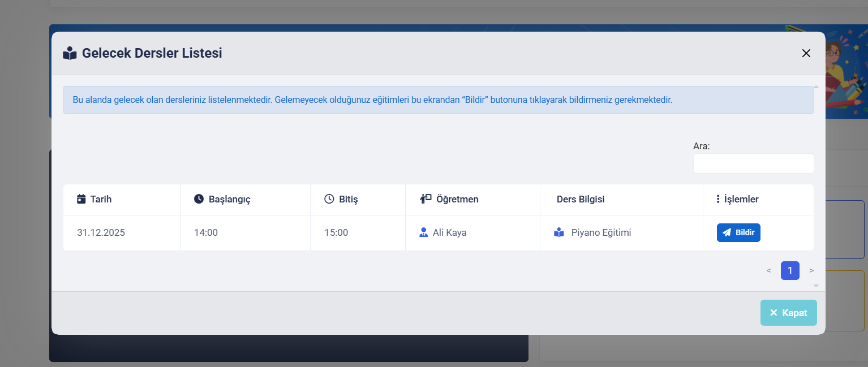
Task: Click the three-dots icon beside İşlemler
Action: click(x=717, y=199)
